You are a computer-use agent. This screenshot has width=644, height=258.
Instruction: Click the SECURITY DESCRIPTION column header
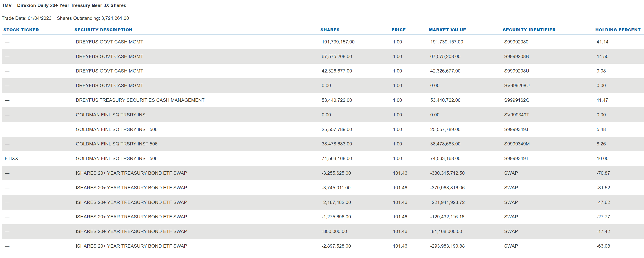click(x=103, y=30)
